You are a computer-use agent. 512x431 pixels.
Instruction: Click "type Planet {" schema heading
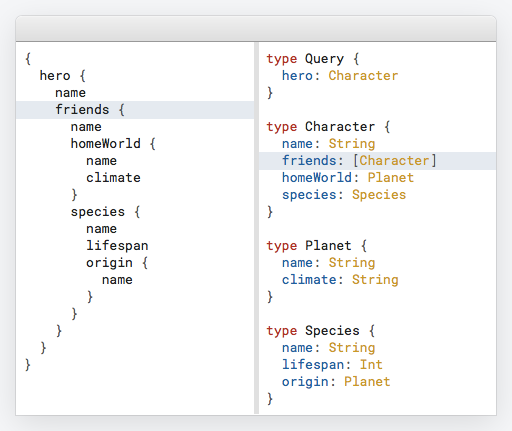(x=317, y=246)
